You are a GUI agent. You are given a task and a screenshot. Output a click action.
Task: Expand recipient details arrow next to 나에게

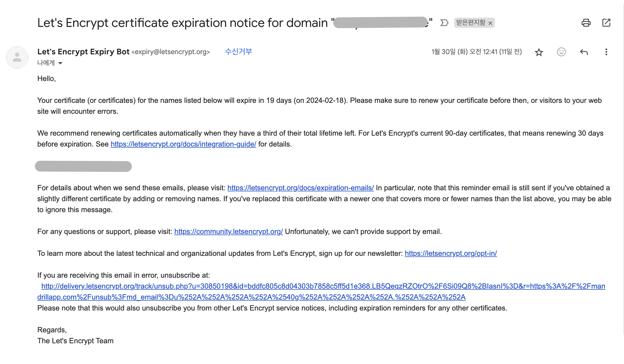(x=60, y=63)
